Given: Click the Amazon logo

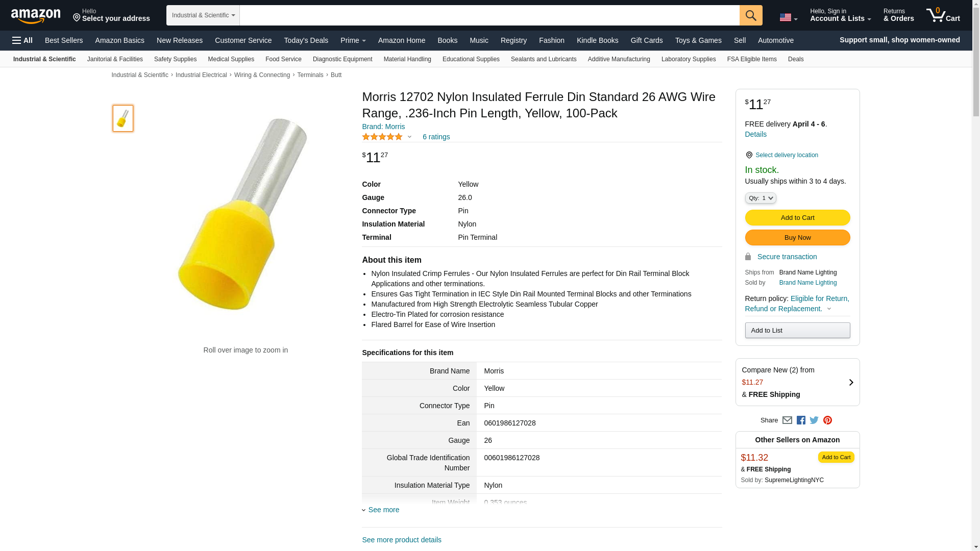Looking at the screenshot, I should coord(36,16).
